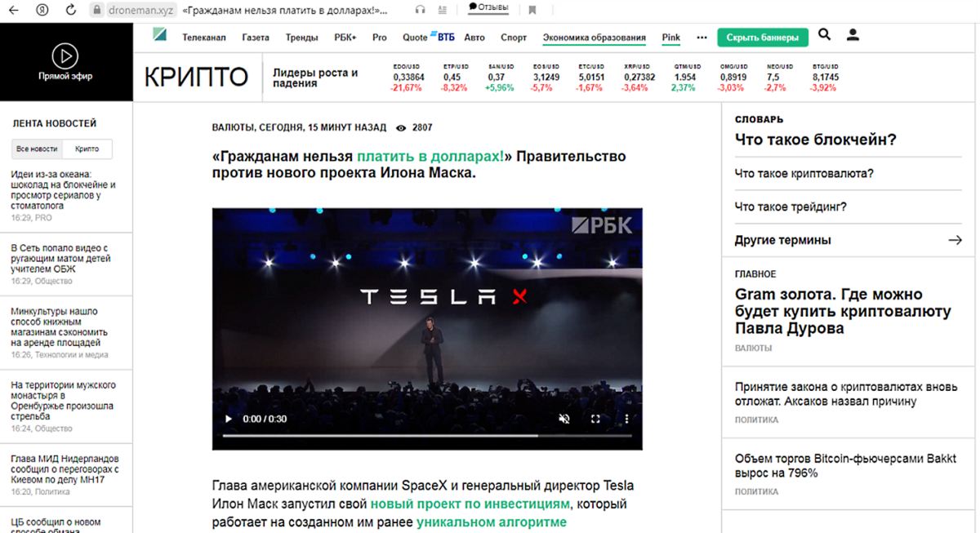Open Что такое трейдинг? entry
The image size is (980, 533).
click(791, 207)
